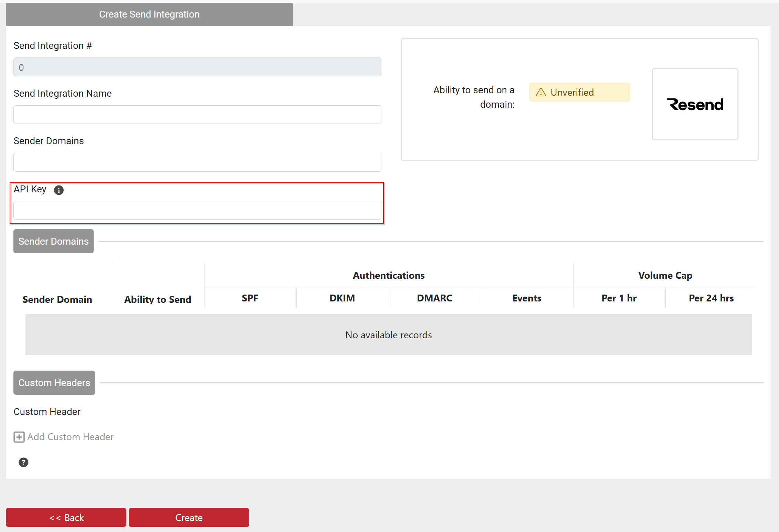Viewport: 779px width, 532px height.
Task: Click the Unverified status badge
Action: click(x=579, y=92)
